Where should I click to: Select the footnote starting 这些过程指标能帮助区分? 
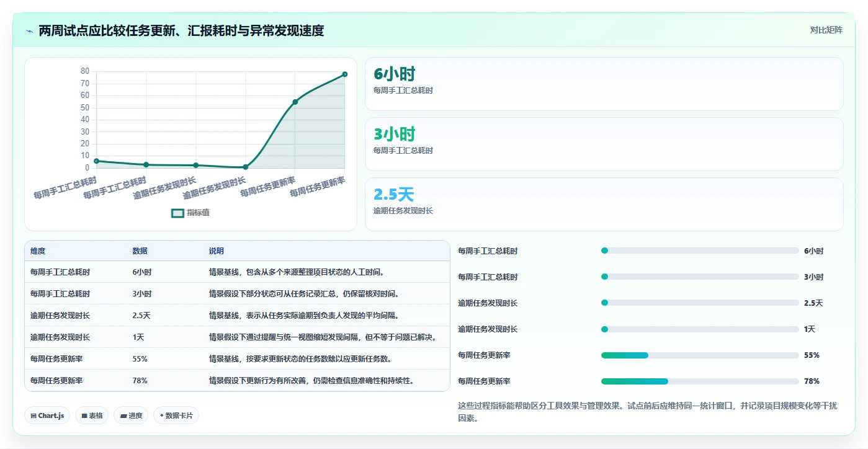(647, 412)
